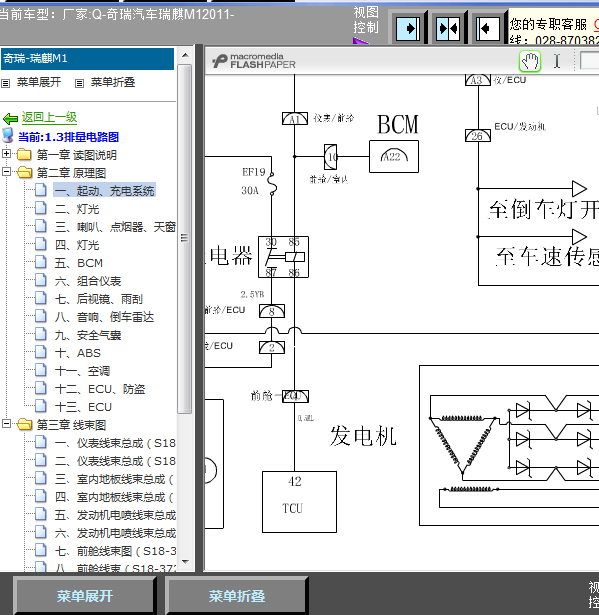Click the 当前:1.3排量电路图 label
Image resolution: width=599 pixels, height=615 pixels.
click(68, 137)
